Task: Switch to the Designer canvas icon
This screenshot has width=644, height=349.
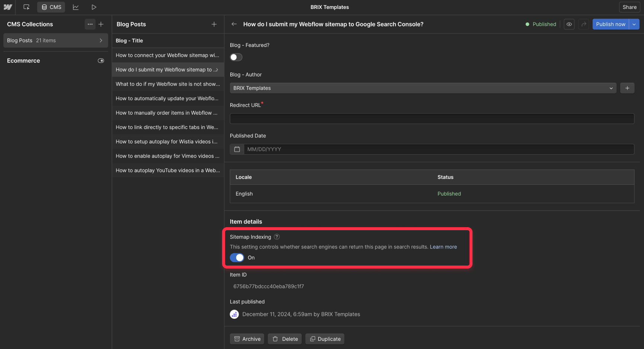Action: (26, 7)
